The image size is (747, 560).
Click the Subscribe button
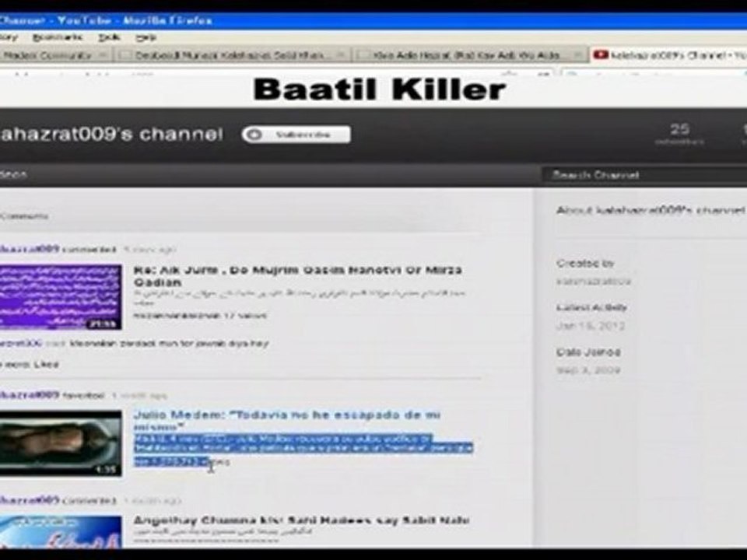pyautogui.click(x=296, y=135)
